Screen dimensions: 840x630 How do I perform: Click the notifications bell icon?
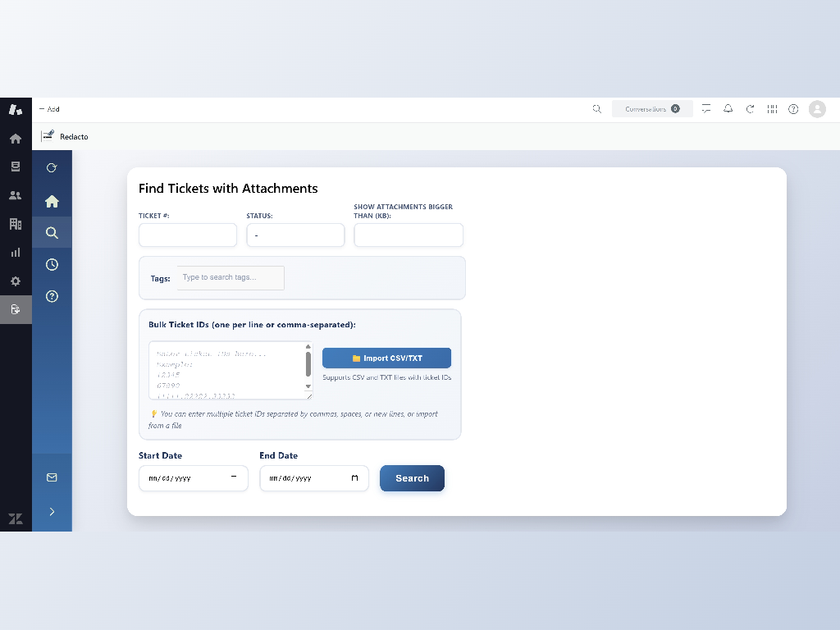[728, 109]
